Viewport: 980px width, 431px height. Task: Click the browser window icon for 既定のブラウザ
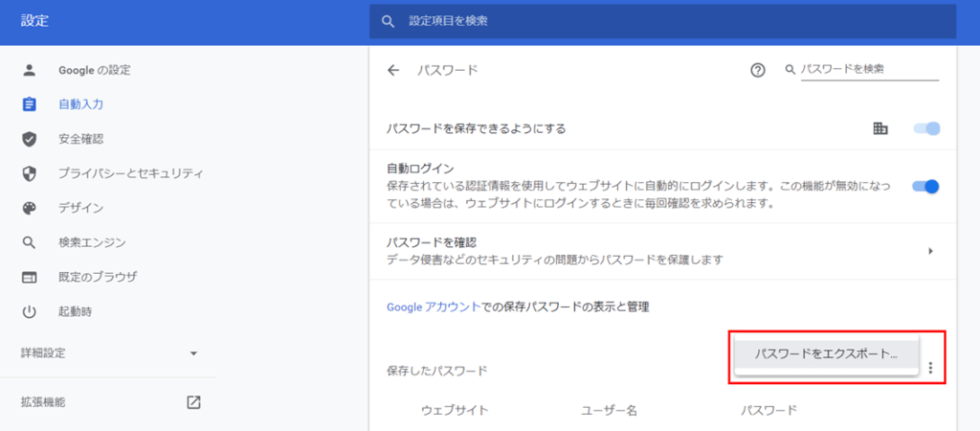pyautogui.click(x=30, y=277)
